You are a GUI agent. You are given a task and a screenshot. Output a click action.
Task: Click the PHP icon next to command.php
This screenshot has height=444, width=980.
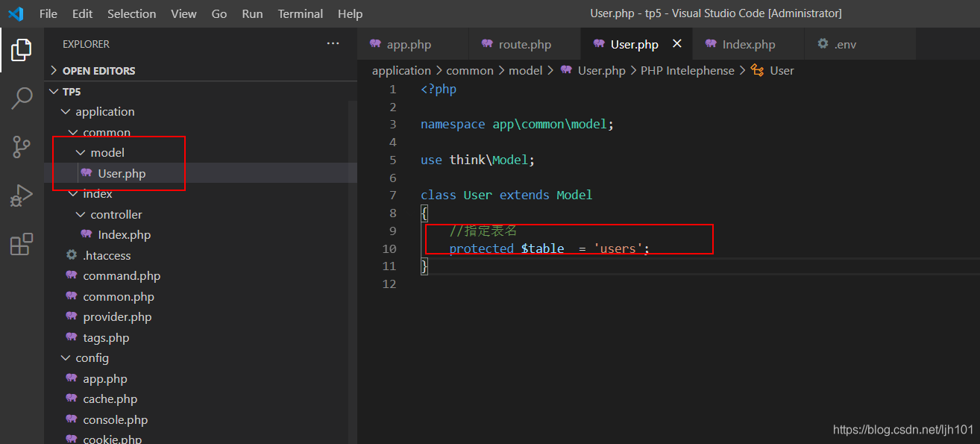tap(72, 275)
